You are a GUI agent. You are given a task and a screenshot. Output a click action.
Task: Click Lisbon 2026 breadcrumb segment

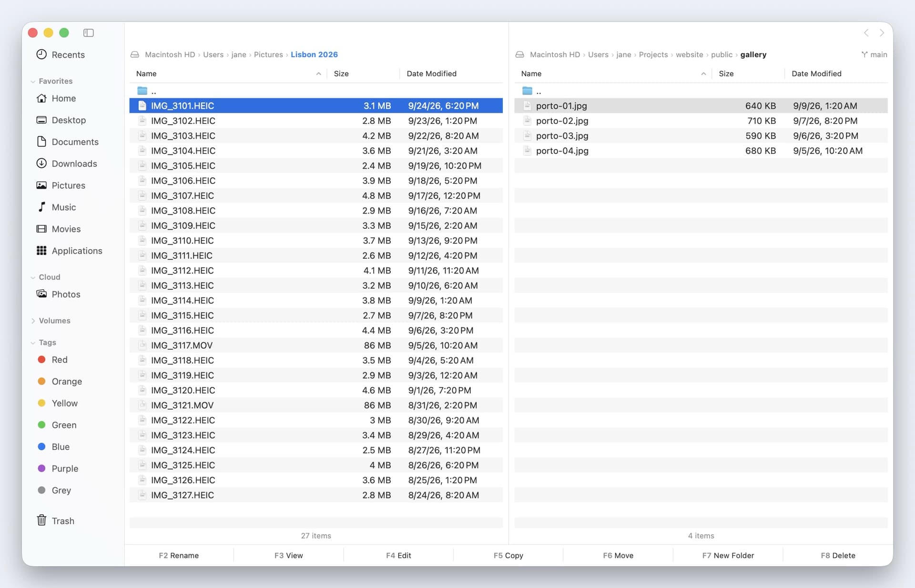pyautogui.click(x=314, y=54)
